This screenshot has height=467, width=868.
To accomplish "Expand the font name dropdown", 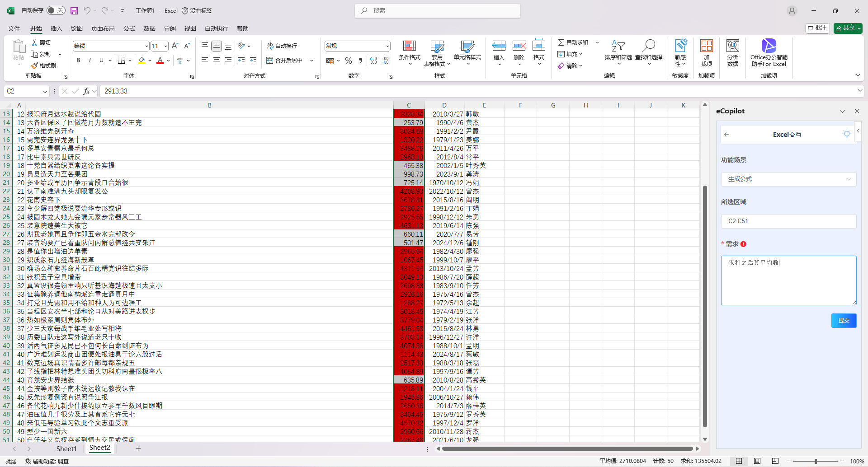I will (x=146, y=46).
